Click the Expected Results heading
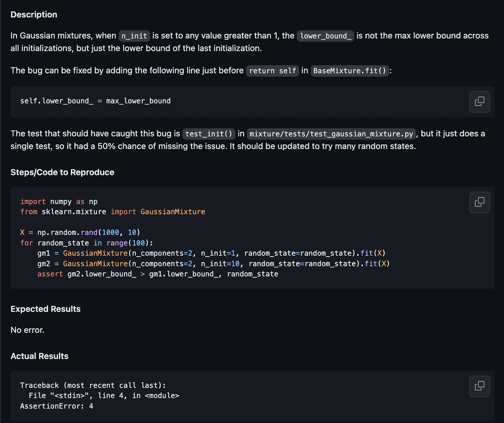 tap(46, 309)
